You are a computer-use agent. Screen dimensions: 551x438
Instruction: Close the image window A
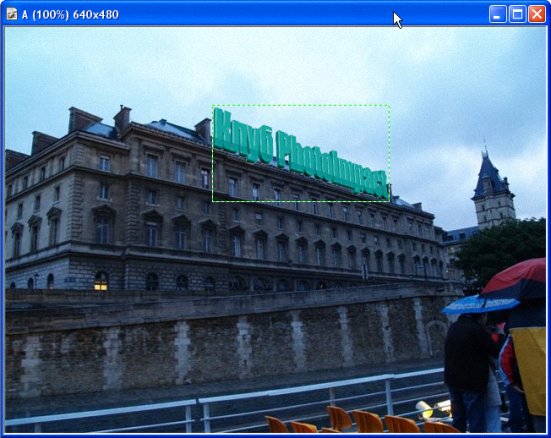pyautogui.click(x=537, y=14)
